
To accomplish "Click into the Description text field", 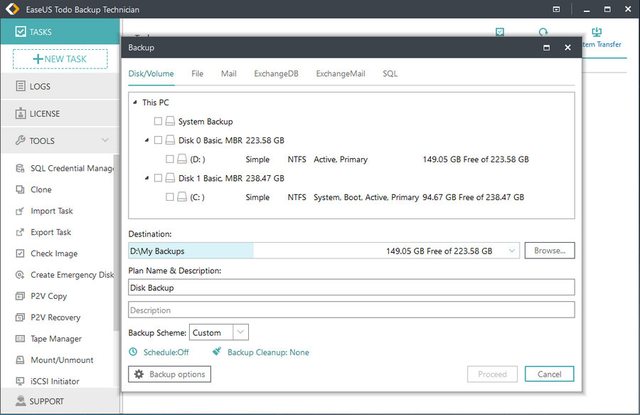I will pyautogui.click(x=351, y=310).
